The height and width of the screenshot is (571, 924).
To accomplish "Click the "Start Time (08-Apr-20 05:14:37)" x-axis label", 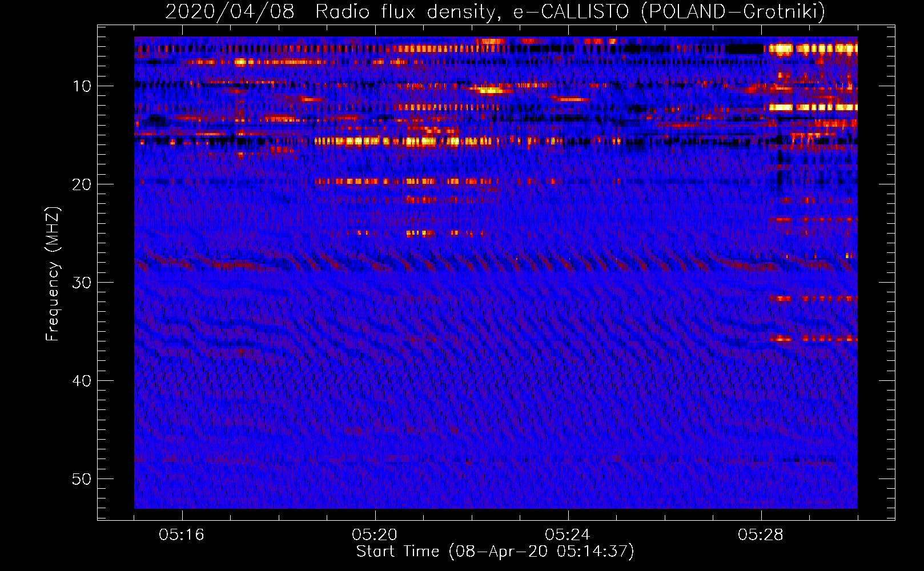I will click(x=495, y=552).
